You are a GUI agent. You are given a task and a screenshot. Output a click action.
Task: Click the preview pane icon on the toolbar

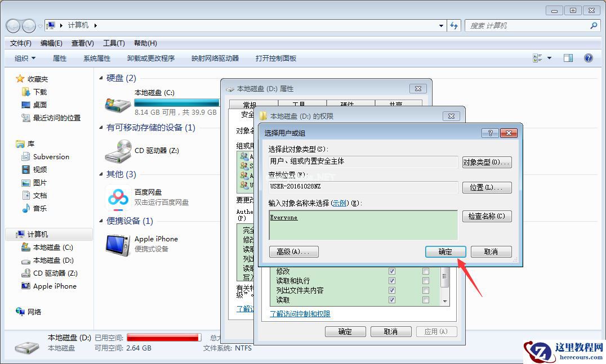click(x=568, y=57)
